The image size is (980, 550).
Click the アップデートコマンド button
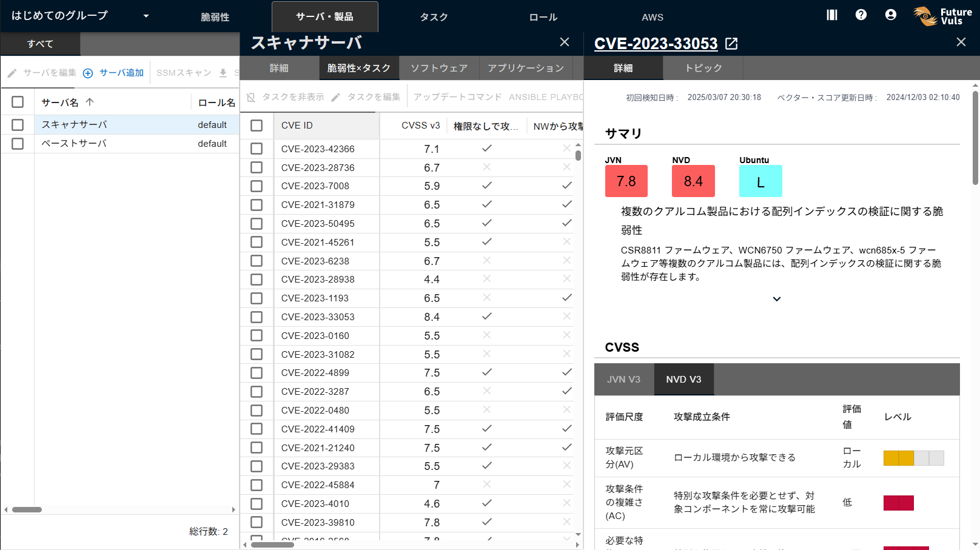click(x=458, y=97)
